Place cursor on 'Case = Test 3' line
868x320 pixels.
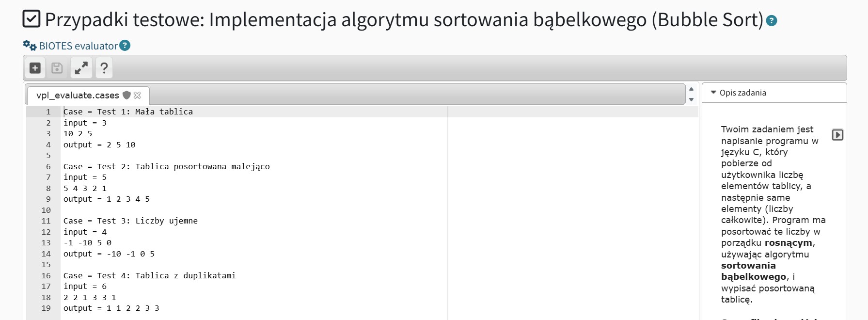(x=130, y=221)
